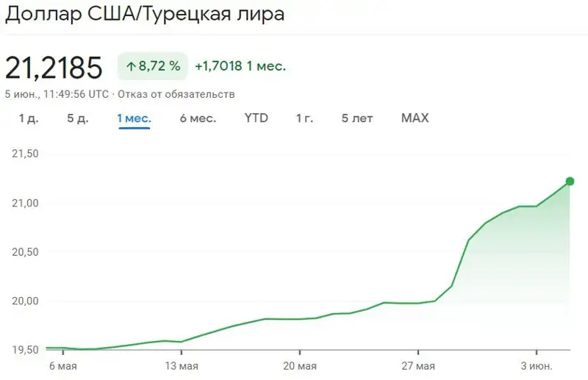Switch to the 5 д. range tab

(x=77, y=118)
